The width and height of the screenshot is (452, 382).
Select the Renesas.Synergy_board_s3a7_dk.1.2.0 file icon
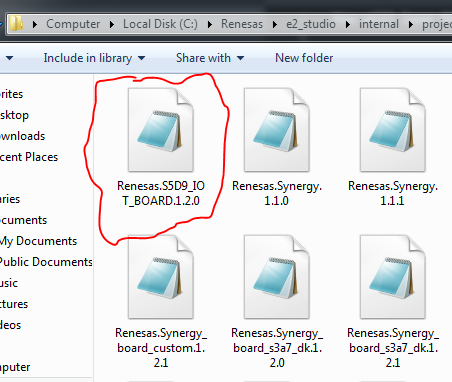coord(277,277)
